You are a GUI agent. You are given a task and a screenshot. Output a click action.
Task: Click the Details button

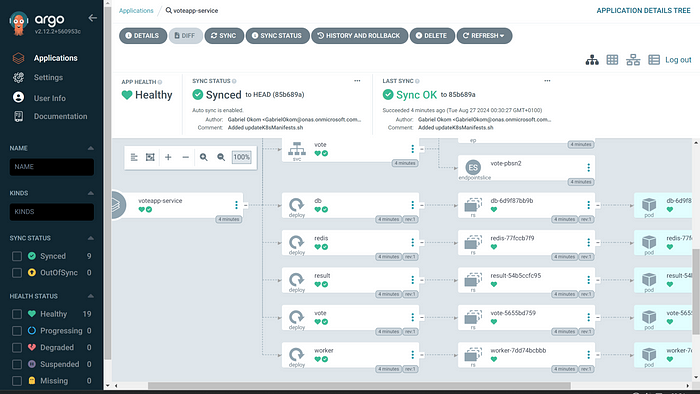click(x=143, y=36)
